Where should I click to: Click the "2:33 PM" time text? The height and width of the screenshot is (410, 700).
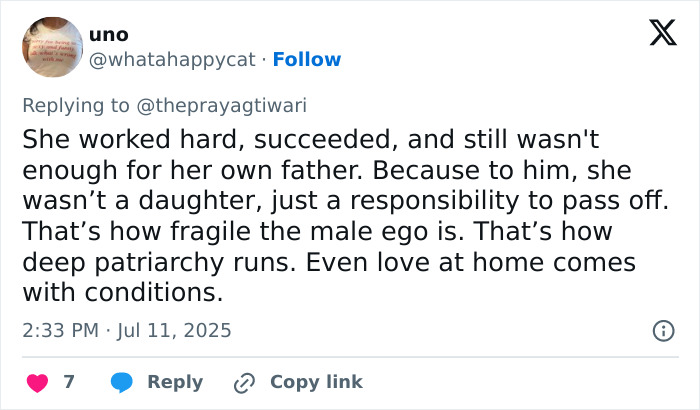(x=62, y=329)
